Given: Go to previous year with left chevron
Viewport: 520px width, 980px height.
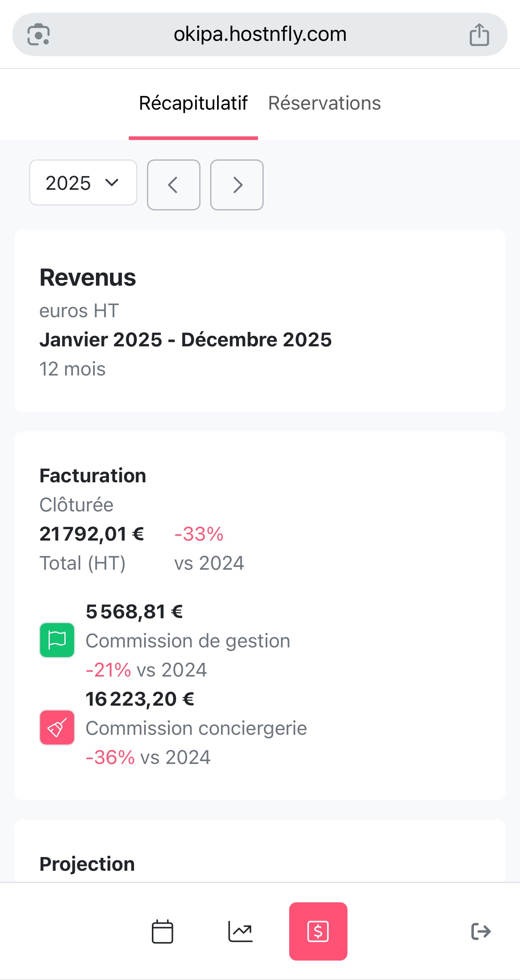Looking at the screenshot, I should (173, 185).
